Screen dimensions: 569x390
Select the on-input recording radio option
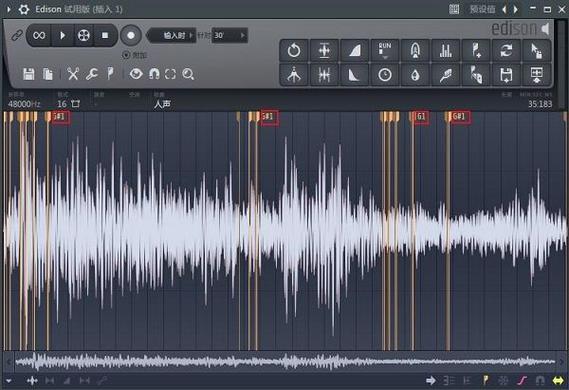126,55
